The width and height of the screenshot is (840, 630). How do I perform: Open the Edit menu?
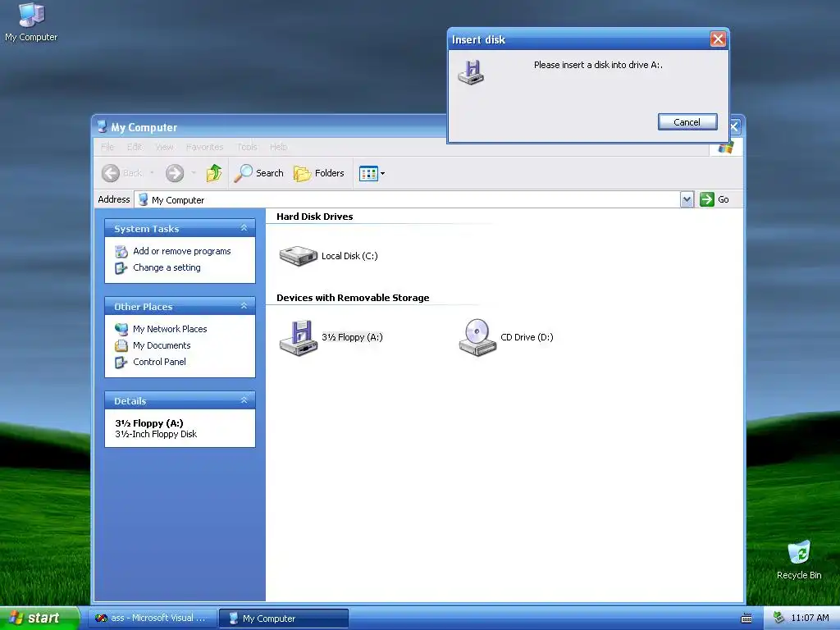point(135,147)
